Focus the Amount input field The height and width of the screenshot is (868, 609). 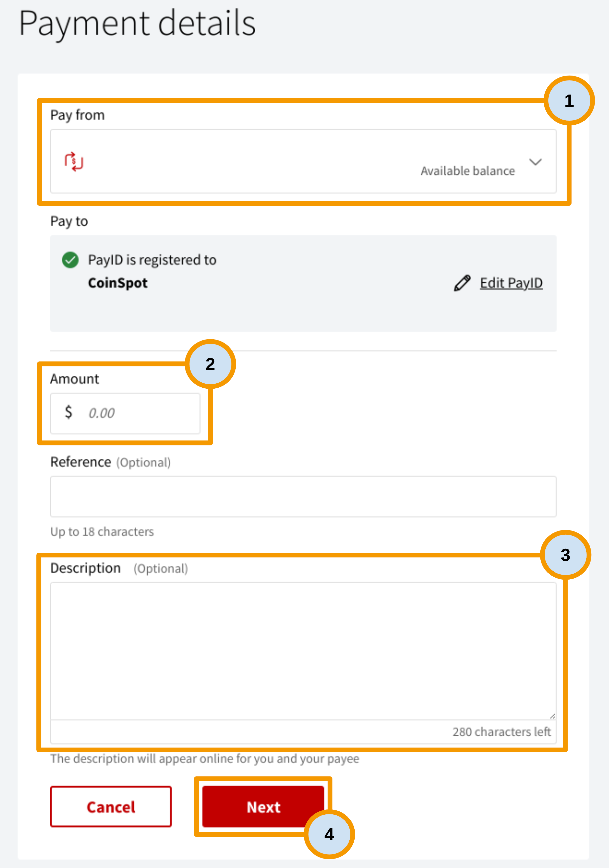pyautogui.click(x=125, y=413)
